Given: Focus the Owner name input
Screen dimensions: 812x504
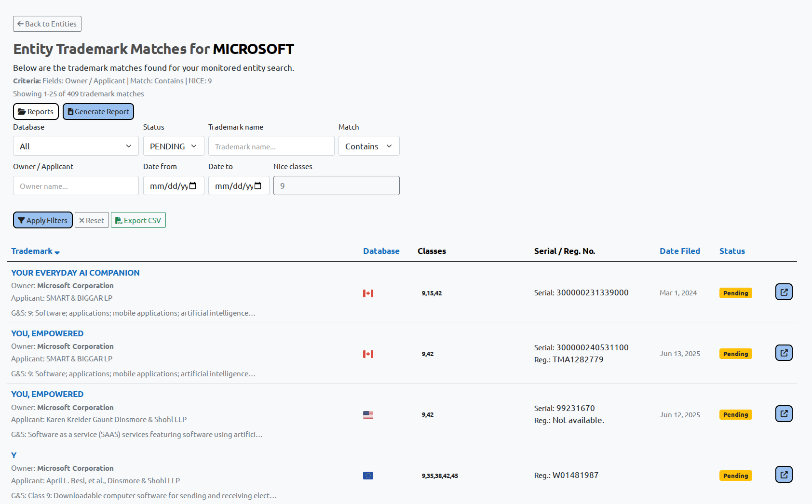Looking at the screenshot, I should 76,186.
